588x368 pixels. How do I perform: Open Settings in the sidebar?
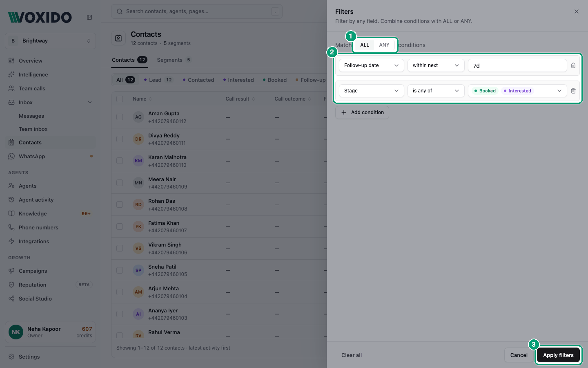[x=51, y=357]
